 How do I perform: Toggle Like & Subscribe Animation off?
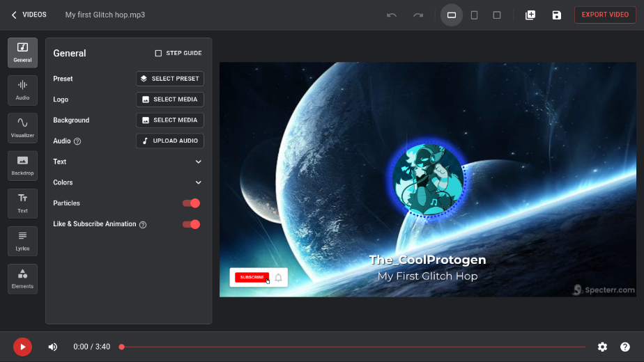pyautogui.click(x=192, y=224)
